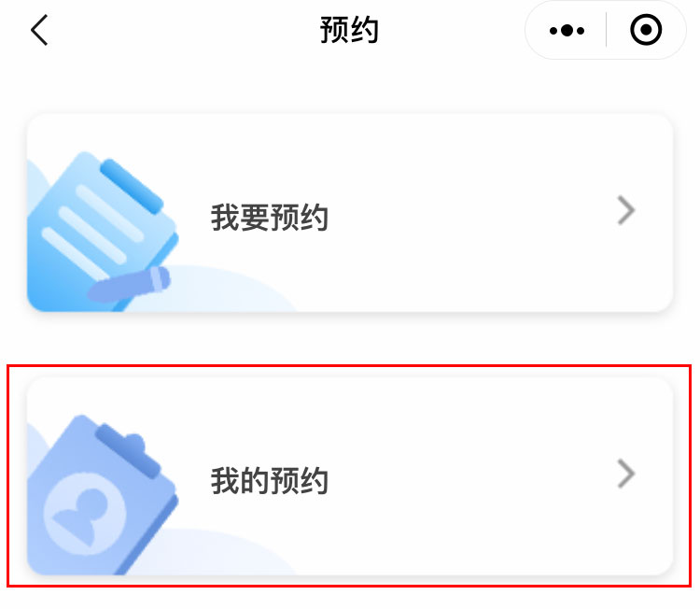Tap the mini program close circle icon
700x609 pixels.
(646, 30)
